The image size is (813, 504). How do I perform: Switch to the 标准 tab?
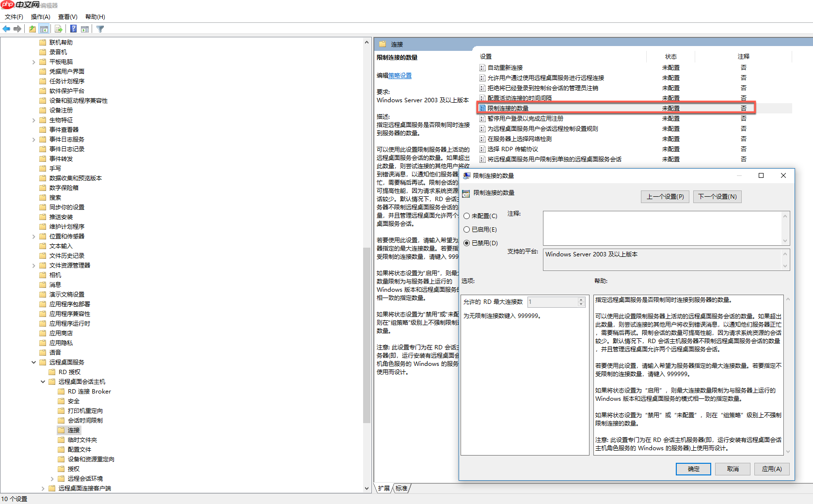click(401, 488)
